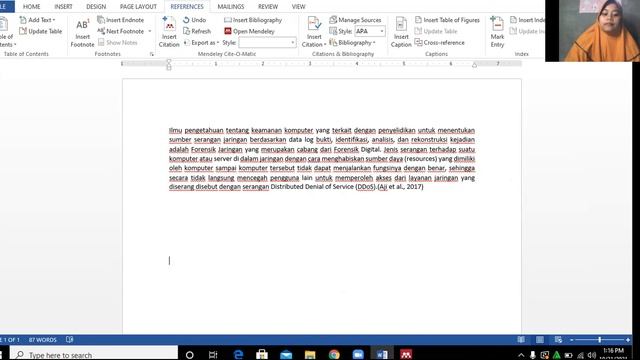Click the proofing errors status icon
Image resolution: width=640 pixels, height=360 pixels.
(69, 340)
